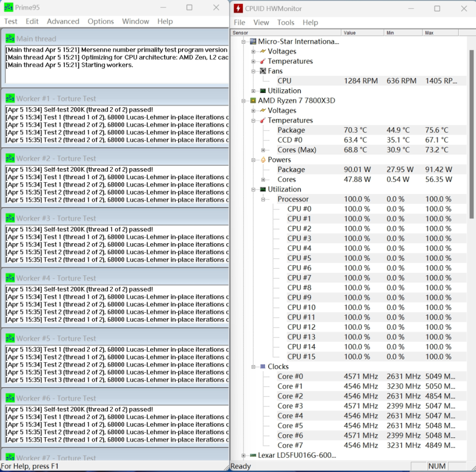476x472 pixels.
Task: Open the Options menu in Prime95
Action: point(101,21)
